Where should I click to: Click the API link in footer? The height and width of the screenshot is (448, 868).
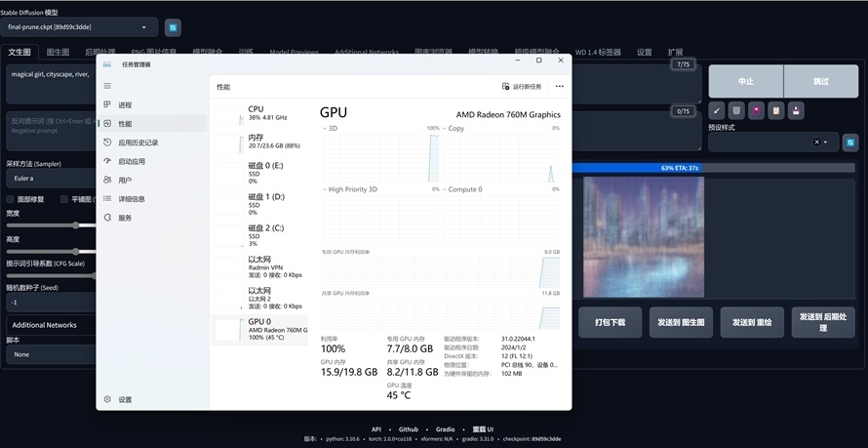(376, 429)
